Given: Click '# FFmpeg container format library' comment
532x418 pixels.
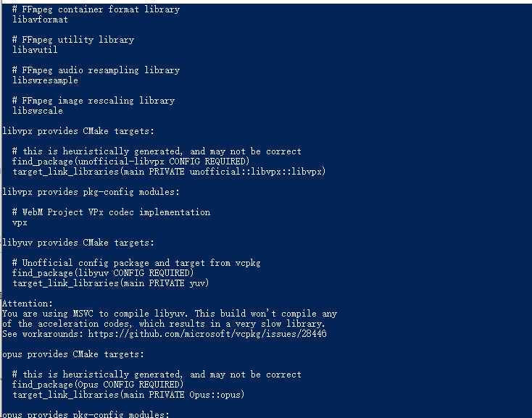Looking at the screenshot, I should pyautogui.click(x=96, y=9).
